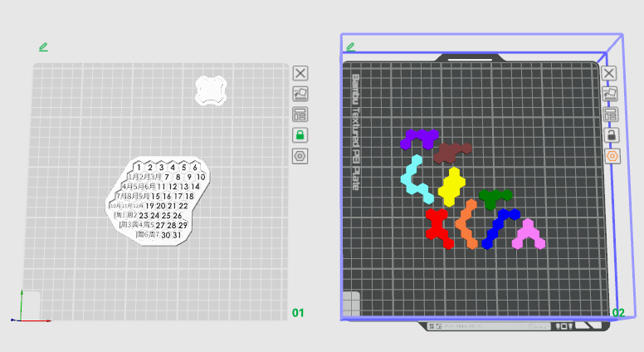Select the purple puzzle piece on plate 02

click(x=423, y=137)
